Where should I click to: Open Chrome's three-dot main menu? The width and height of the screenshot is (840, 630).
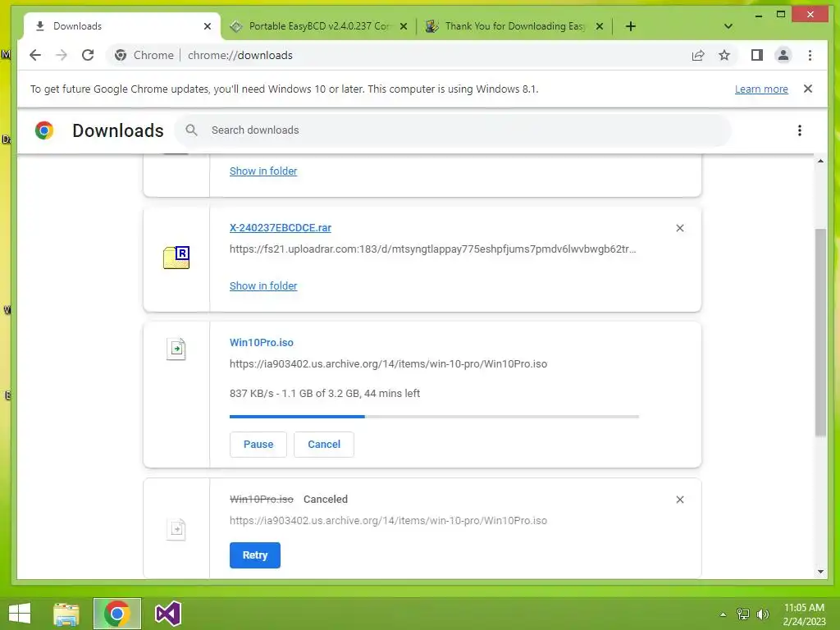pyautogui.click(x=810, y=55)
